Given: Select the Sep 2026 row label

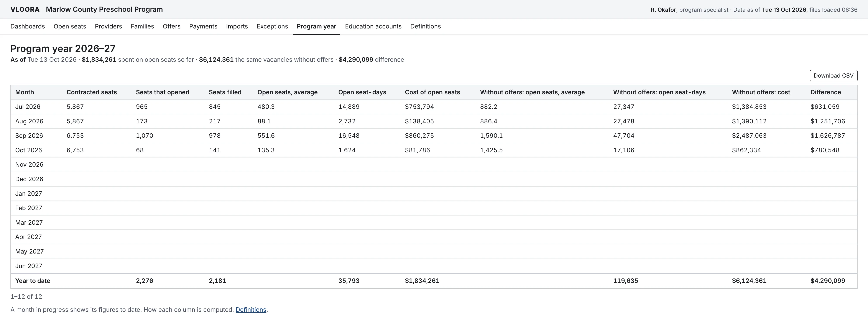Looking at the screenshot, I should pos(29,136).
